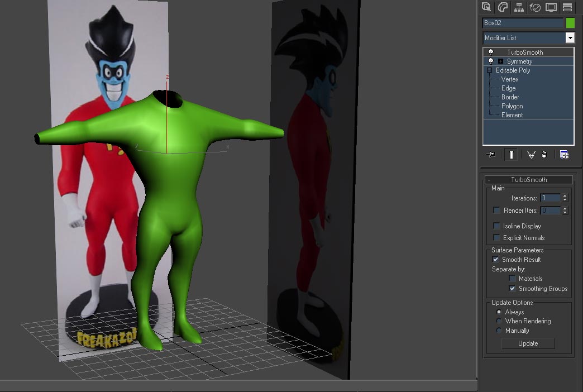Open Configure Modifier Sets icon
The height and width of the screenshot is (392, 583).
tap(564, 155)
